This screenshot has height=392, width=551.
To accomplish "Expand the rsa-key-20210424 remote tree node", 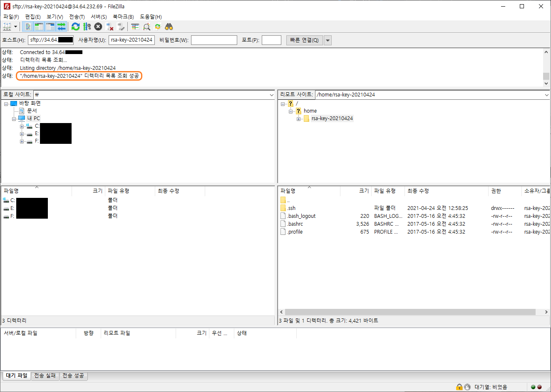I will coord(299,119).
